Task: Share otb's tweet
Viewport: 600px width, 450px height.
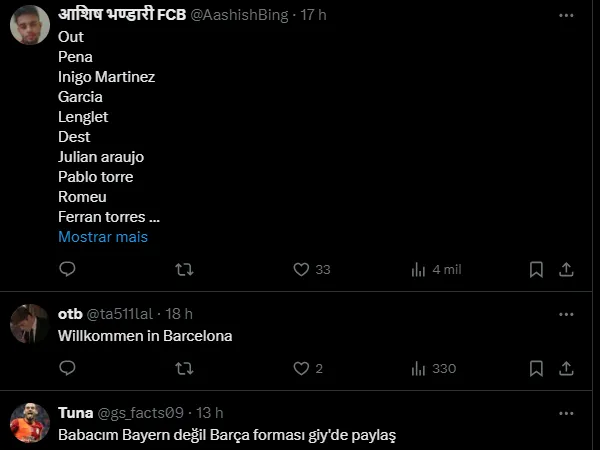Action: 566,368
